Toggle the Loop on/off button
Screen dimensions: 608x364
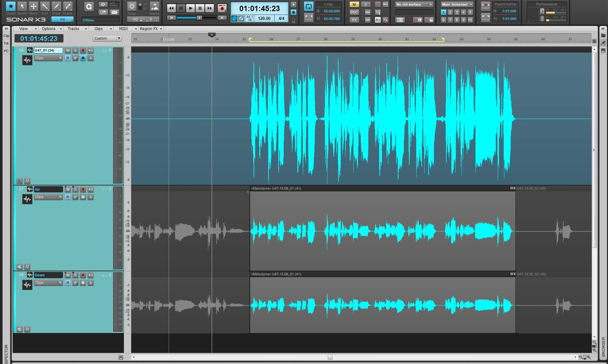(309, 6)
